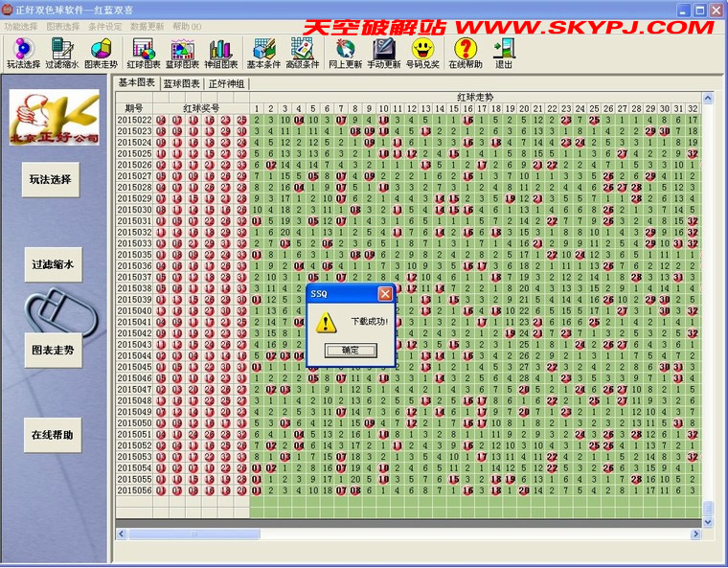Click the 红球图表 toolbar icon

pyautogui.click(x=143, y=54)
